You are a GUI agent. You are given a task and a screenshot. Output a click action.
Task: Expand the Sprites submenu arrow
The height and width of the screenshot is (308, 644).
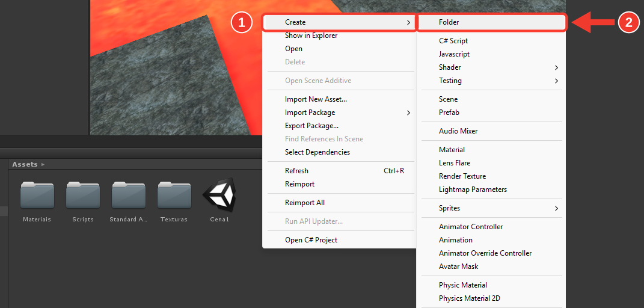tap(557, 208)
